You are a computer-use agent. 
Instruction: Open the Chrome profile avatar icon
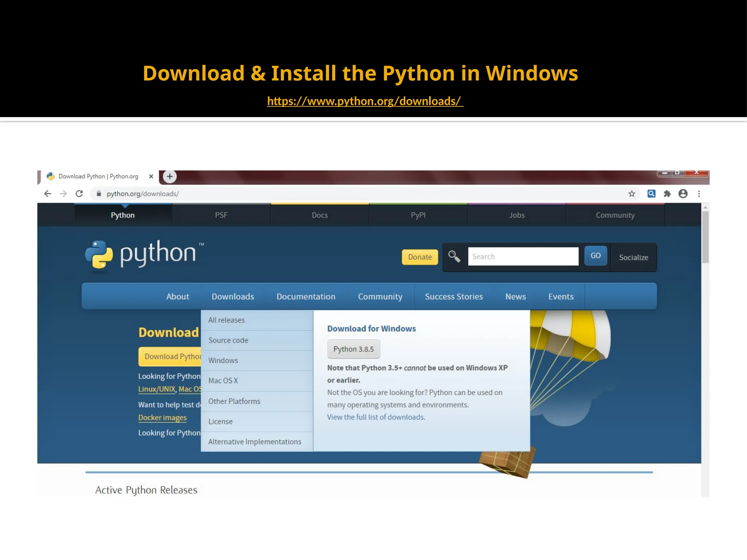[683, 194]
